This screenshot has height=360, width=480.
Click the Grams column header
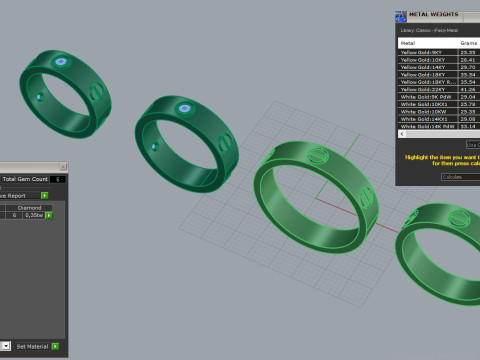pyautogui.click(x=469, y=43)
